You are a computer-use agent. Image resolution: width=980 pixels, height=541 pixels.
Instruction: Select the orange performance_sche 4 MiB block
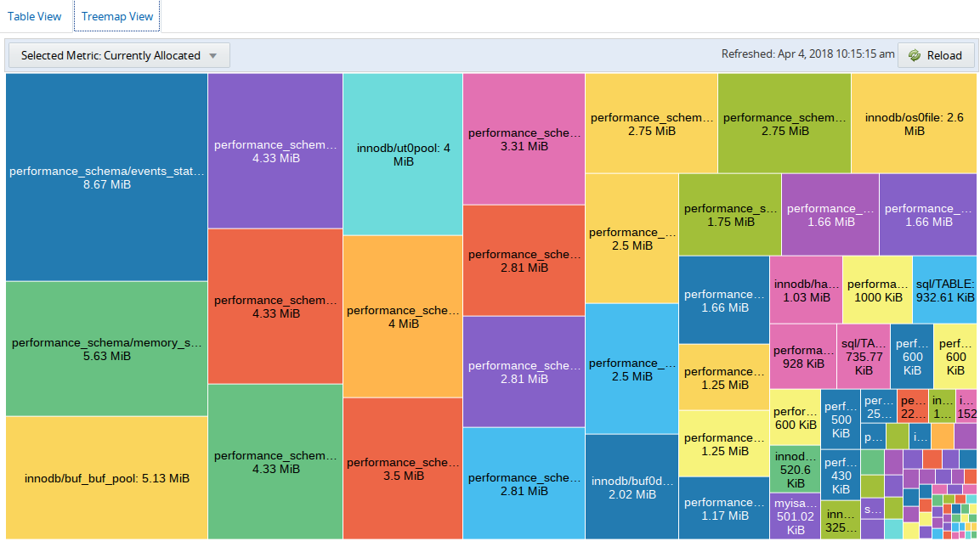[403, 317]
